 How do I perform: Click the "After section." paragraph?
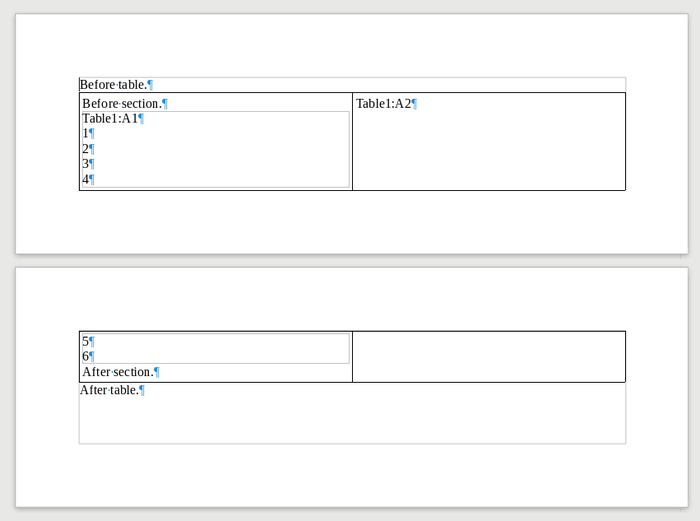coord(117,372)
